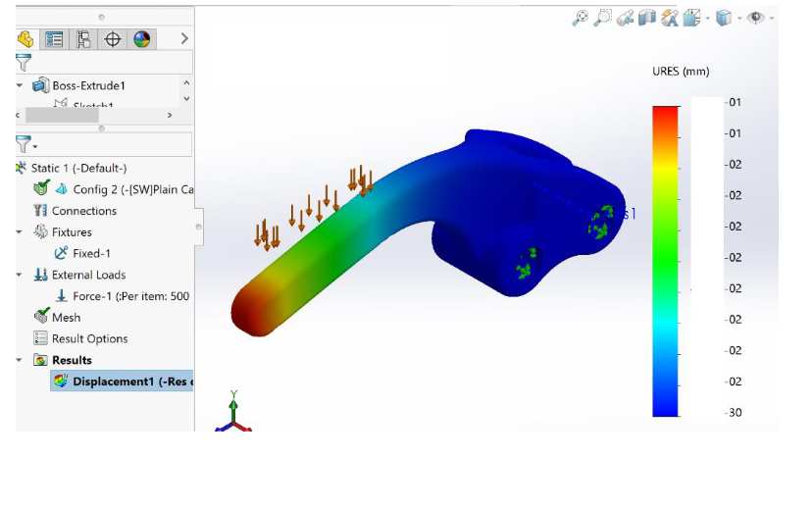Click the XYZ coordinate triad
This screenshot has height=508, width=812.
point(233,412)
